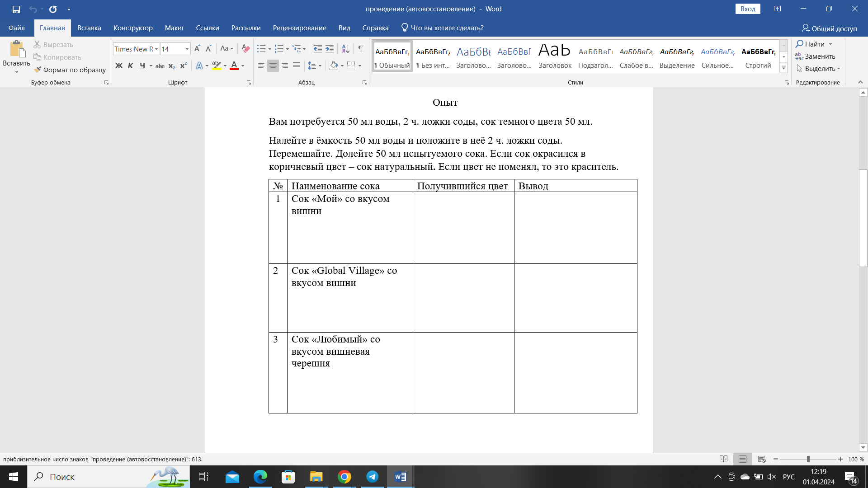Screen dimensions: 868x488
Task: Click the vertical scrollbar thumb
Action: coord(863,218)
